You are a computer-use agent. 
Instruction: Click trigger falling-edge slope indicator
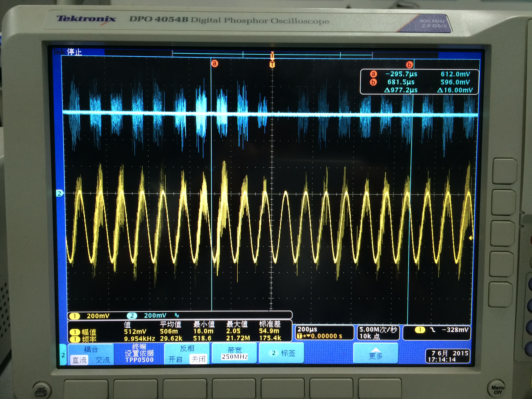[x=433, y=330]
